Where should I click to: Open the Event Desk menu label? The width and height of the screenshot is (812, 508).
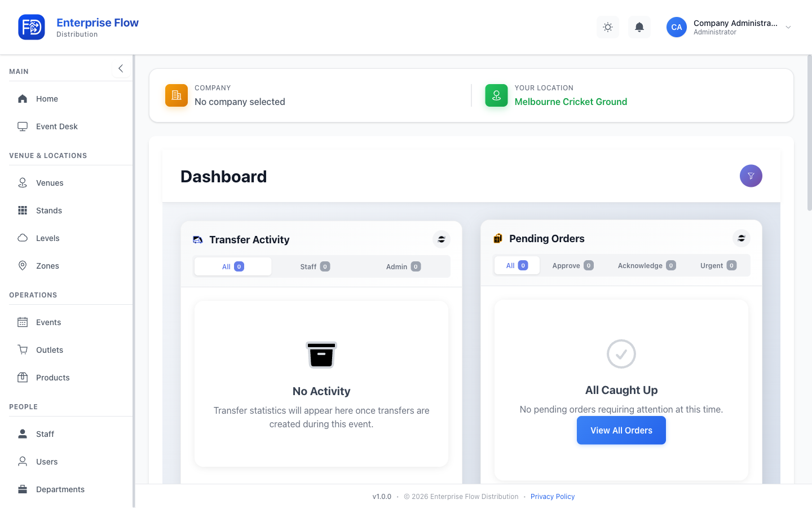coord(57,126)
